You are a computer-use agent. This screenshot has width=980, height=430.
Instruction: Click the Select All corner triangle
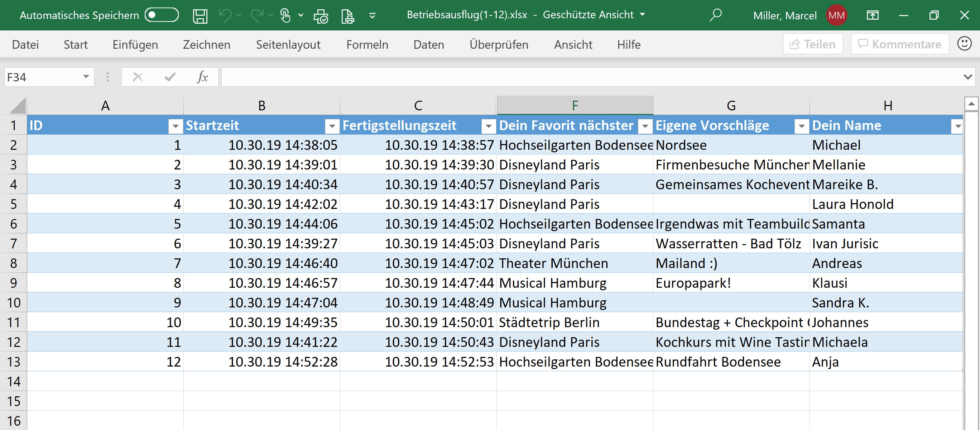click(17, 105)
